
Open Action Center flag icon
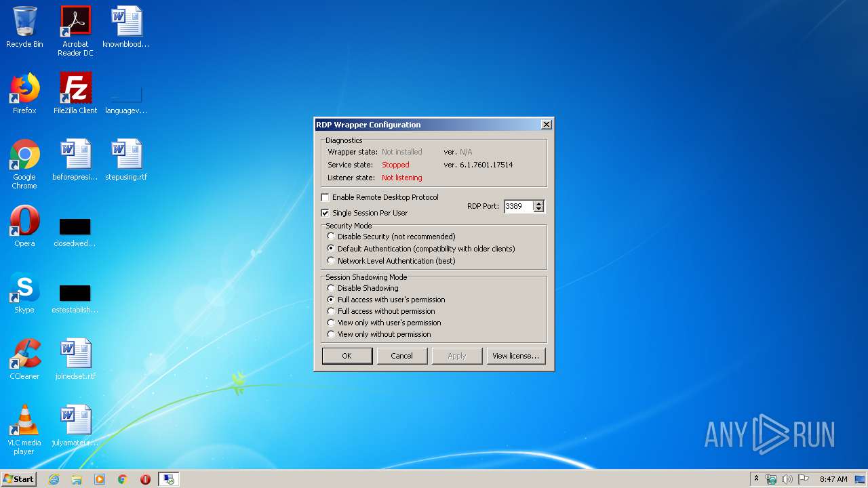click(x=804, y=479)
